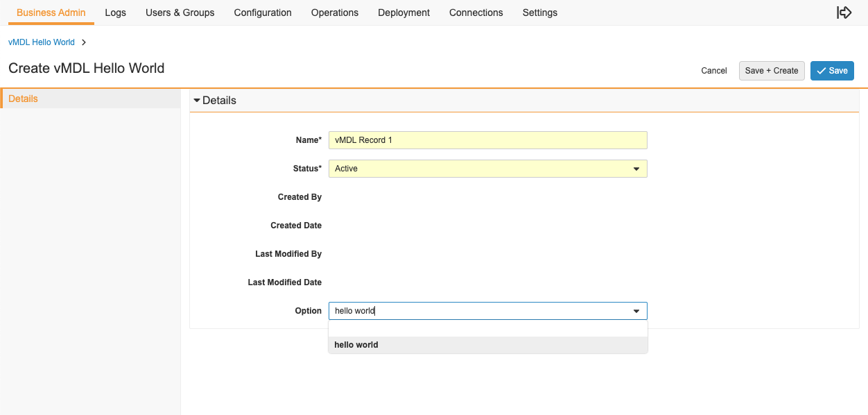This screenshot has height=415, width=868.
Task: Open the Deployment tab
Action: pyautogui.click(x=404, y=12)
